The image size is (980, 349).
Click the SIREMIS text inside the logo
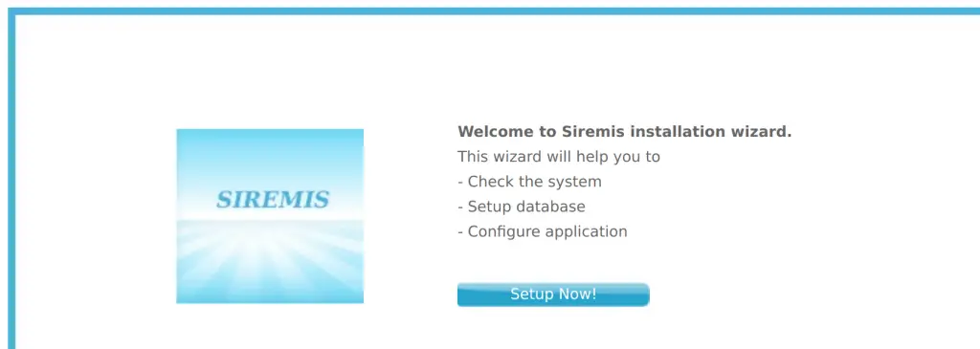tap(273, 200)
